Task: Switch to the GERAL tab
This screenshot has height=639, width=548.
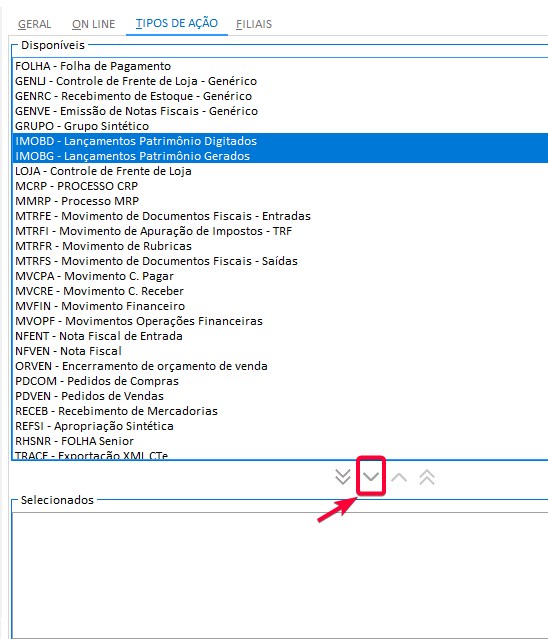Action: tap(34, 24)
